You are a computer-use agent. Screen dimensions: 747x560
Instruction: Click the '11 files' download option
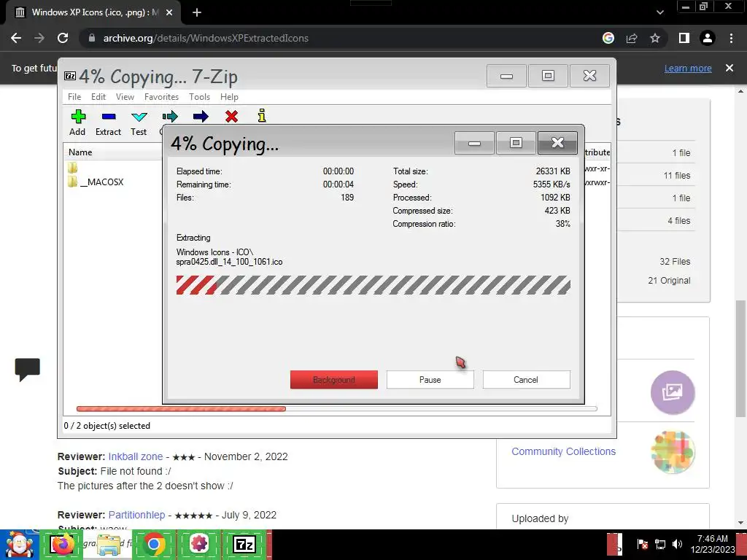pos(676,175)
